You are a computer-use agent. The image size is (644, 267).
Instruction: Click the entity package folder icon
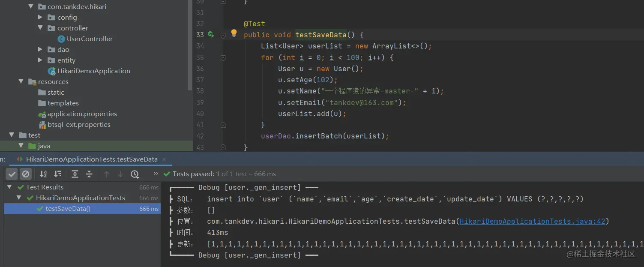pyautogui.click(x=51, y=60)
